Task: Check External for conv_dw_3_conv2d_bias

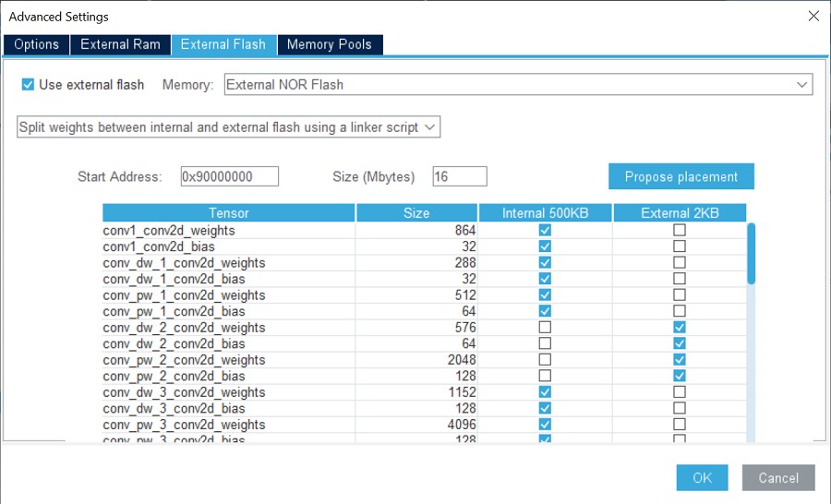Action: (x=680, y=408)
